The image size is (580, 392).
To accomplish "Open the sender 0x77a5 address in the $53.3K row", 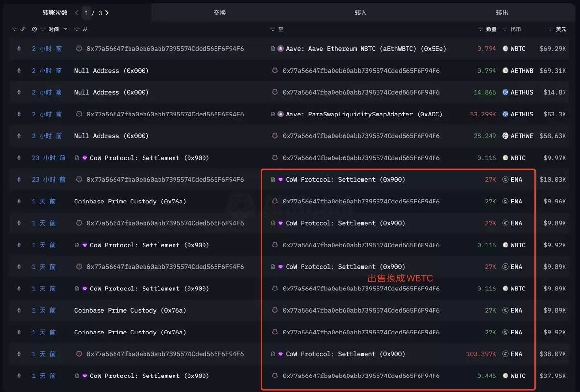I will 165,114.
